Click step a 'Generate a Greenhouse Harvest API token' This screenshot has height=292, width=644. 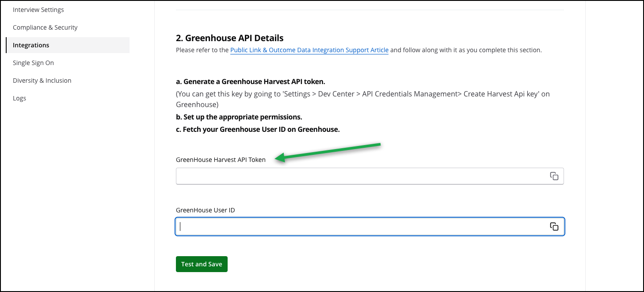tap(251, 81)
